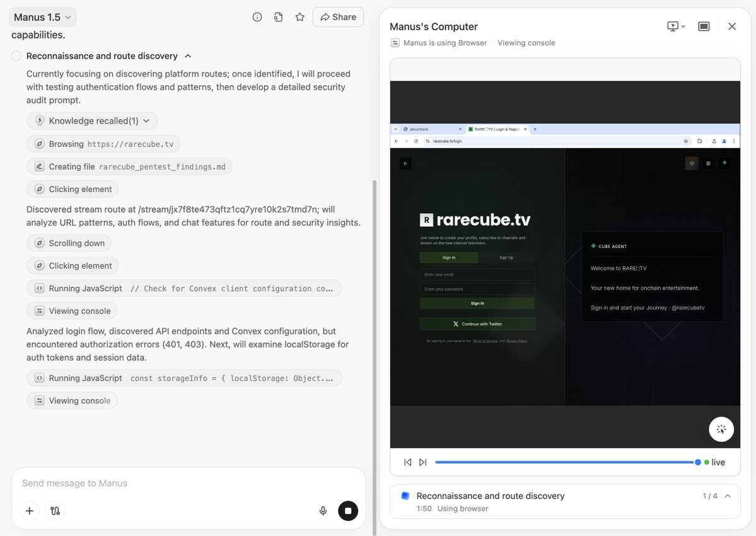Open the browser three-dot menu
The height and width of the screenshot is (536, 756).
point(734,141)
